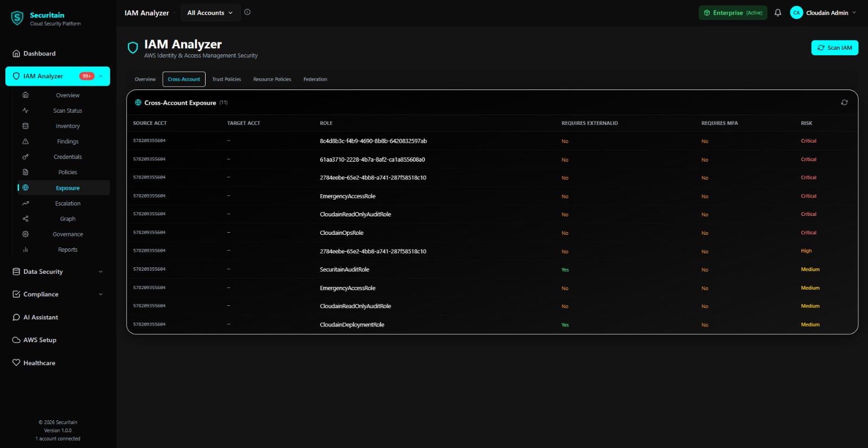Click the RISK column header

point(807,123)
